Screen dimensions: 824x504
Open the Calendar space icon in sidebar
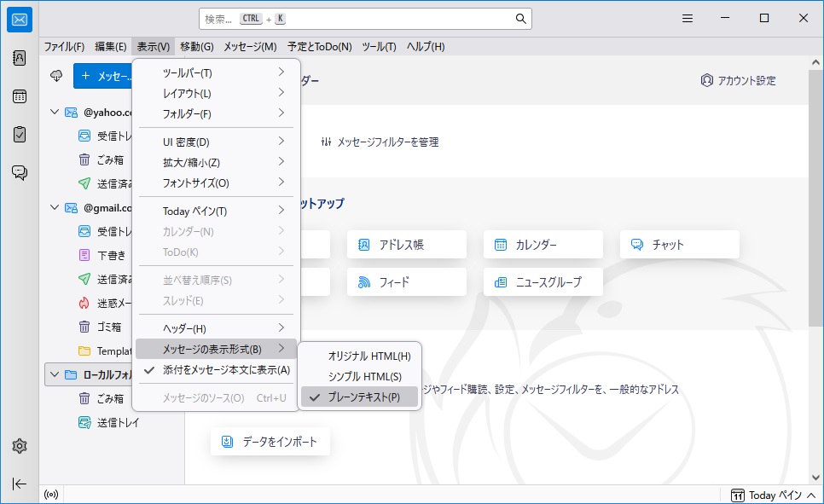pyautogui.click(x=20, y=96)
